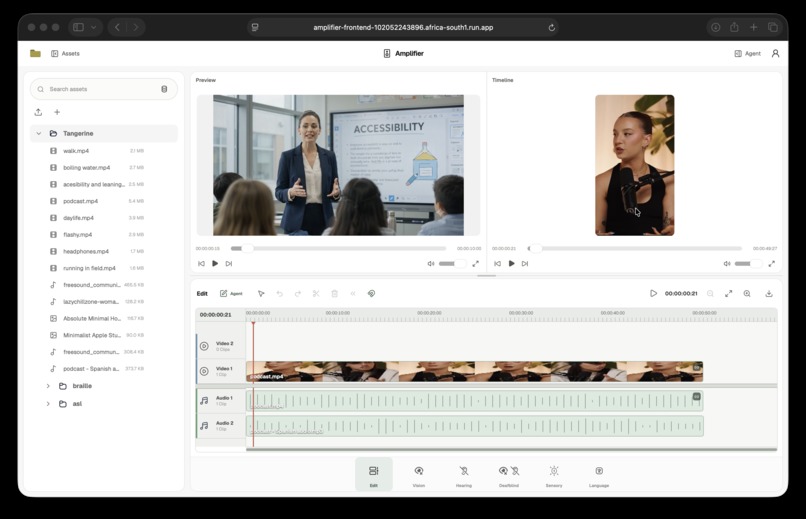Image resolution: width=806 pixels, height=519 pixels.
Task: Toggle the Assets panel in header
Action: coord(65,53)
